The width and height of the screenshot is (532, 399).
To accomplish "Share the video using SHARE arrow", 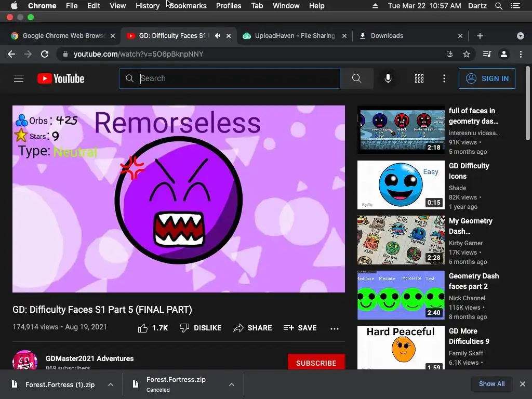I will tap(252, 328).
